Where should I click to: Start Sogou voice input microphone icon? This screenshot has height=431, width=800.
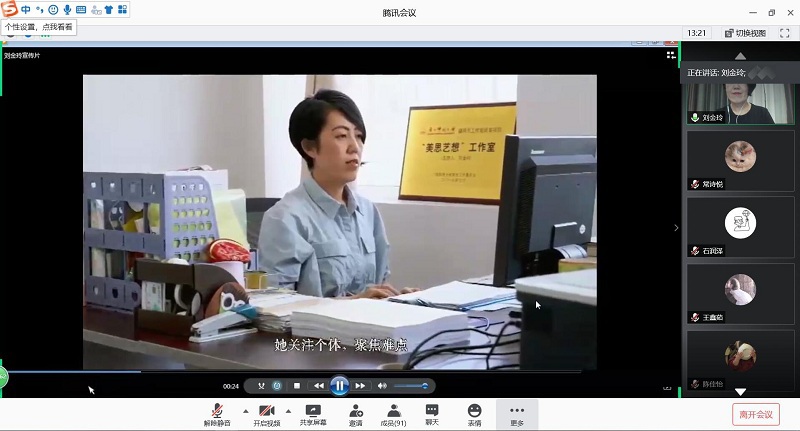pyautogui.click(x=67, y=10)
